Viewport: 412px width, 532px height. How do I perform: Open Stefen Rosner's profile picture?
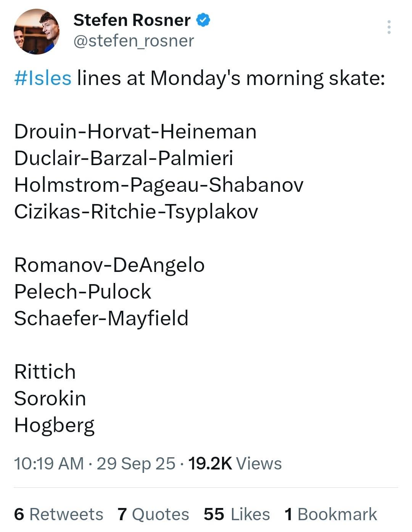pyautogui.click(x=36, y=32)
